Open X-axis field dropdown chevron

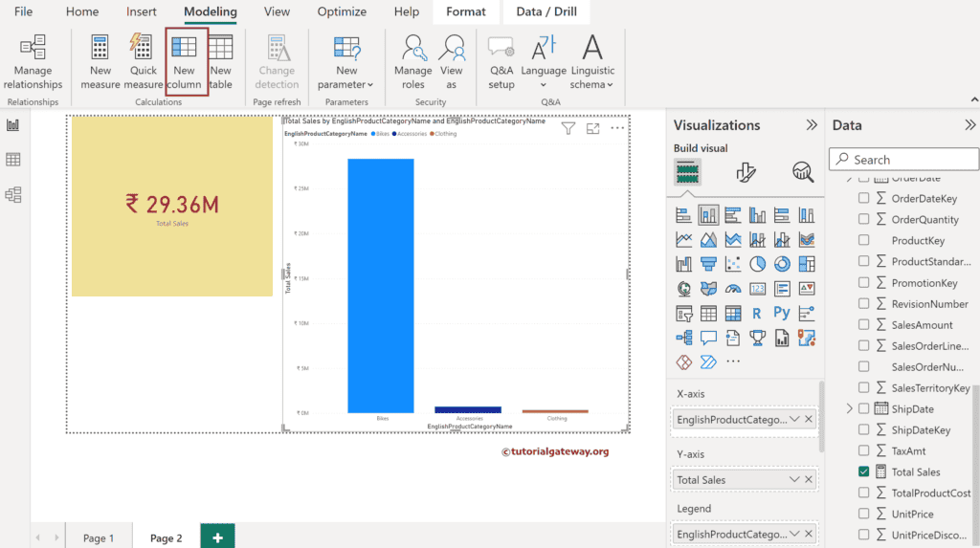coord(794,419)
